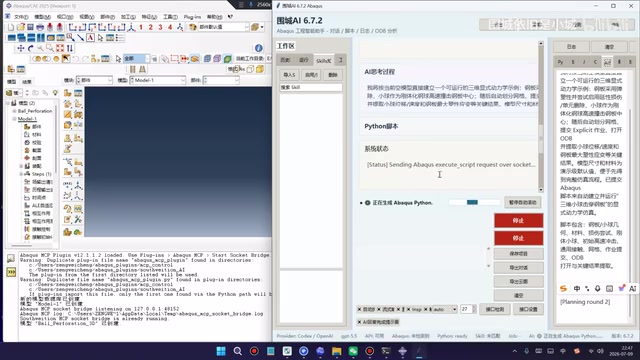Open the Windows Start menu
The height and width of the screenshot is (360, 640).
221,351
